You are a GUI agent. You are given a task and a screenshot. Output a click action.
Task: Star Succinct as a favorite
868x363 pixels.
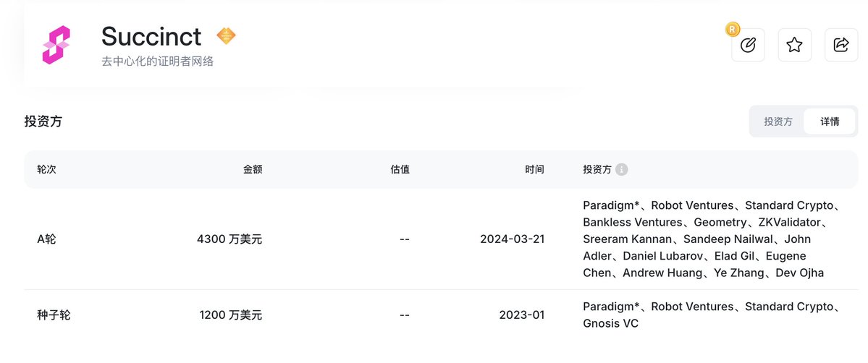point(794,45)
